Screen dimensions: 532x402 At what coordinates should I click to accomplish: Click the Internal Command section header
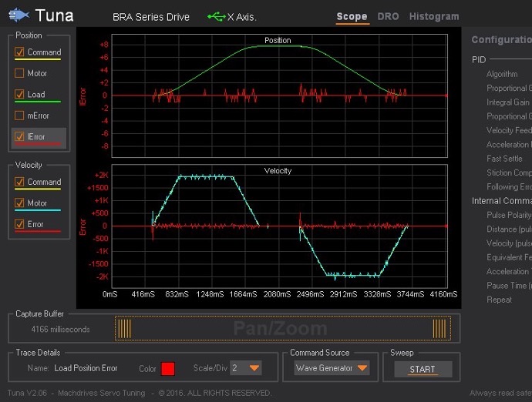pyautogui.click(x=502, y=201)
